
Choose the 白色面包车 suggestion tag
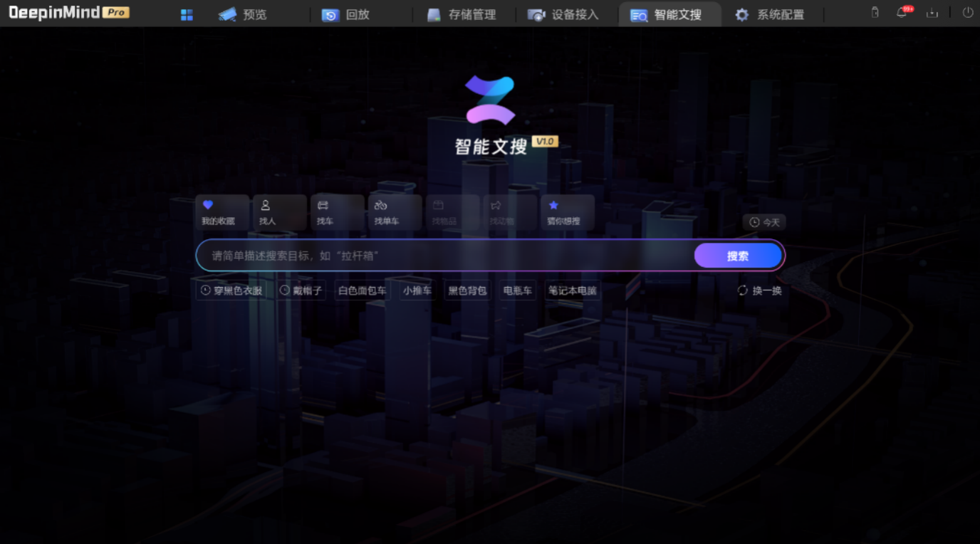coord(363,291)
